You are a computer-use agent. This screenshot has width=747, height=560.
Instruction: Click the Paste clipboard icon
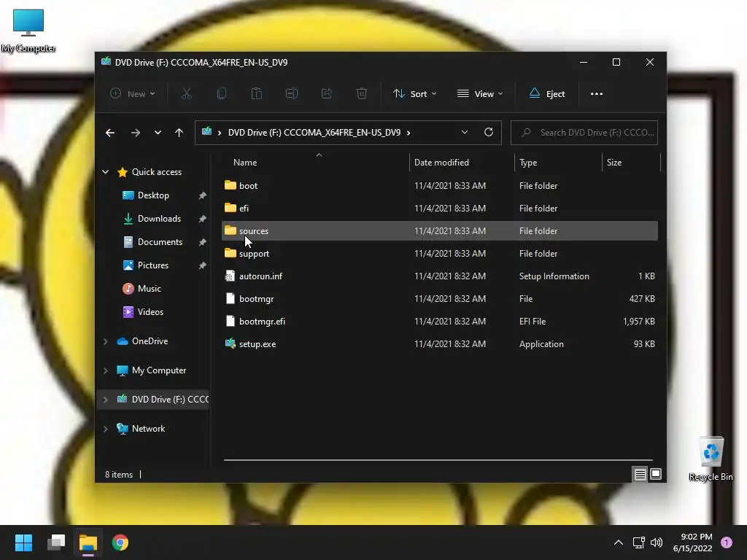click(x=257, y=94)
